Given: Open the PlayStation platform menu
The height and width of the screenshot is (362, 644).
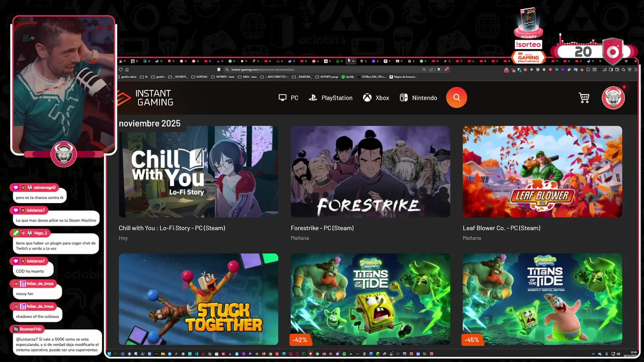Looking at the screenshot, I should pyautogui.click(x=331, y=98).
